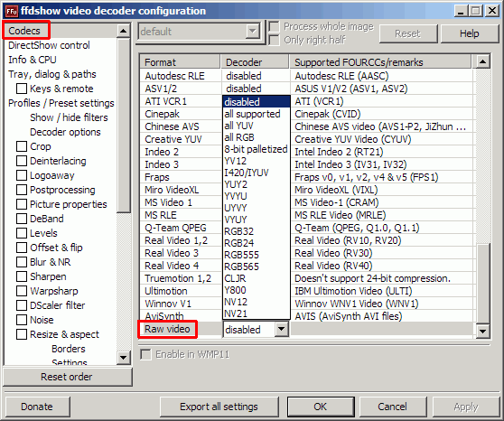The height and width of the screenshot is (421, 504).
Task: Open the Raw video decoder dropdown arrow
Action: click(281, 329)
